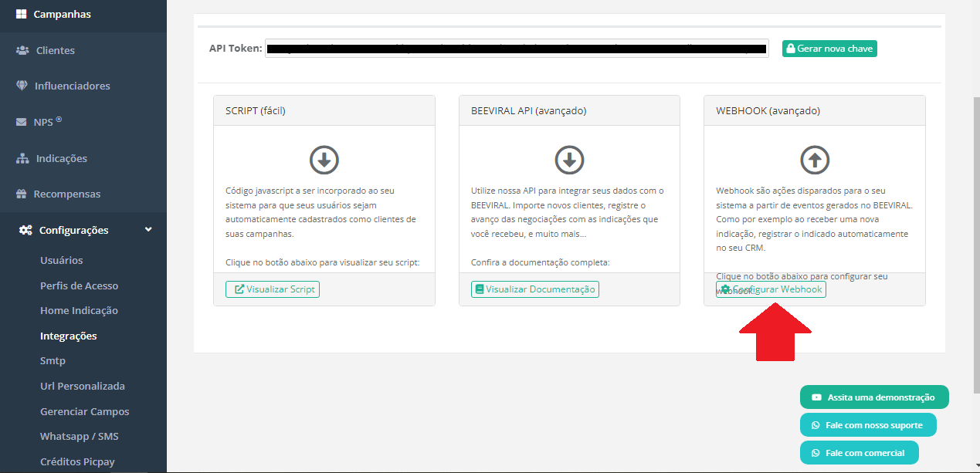This screenshot has width=980, height=473.
Task: Click Assista uma demonstração button
Action: [x=874, y=397]
